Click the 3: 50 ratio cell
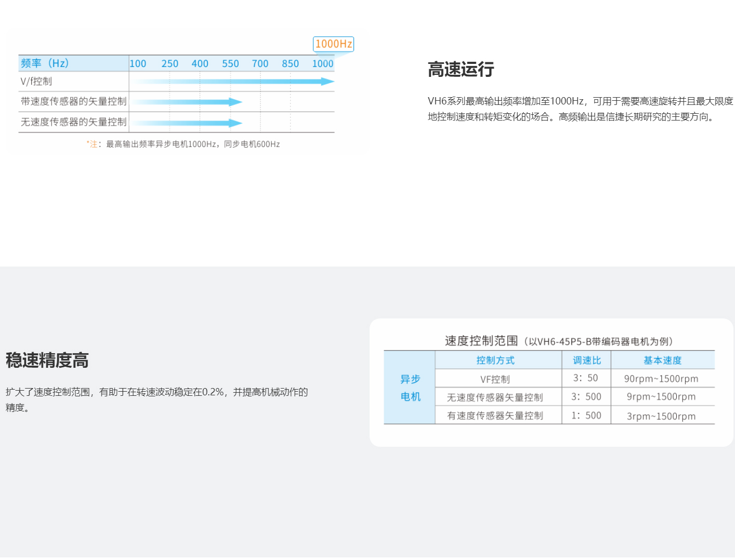 586,378
